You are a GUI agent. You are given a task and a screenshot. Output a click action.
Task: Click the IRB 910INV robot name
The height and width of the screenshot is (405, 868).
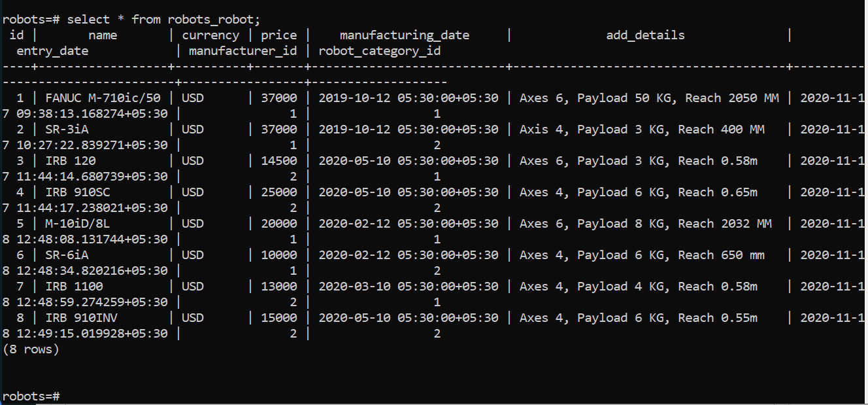pos(81,318)
